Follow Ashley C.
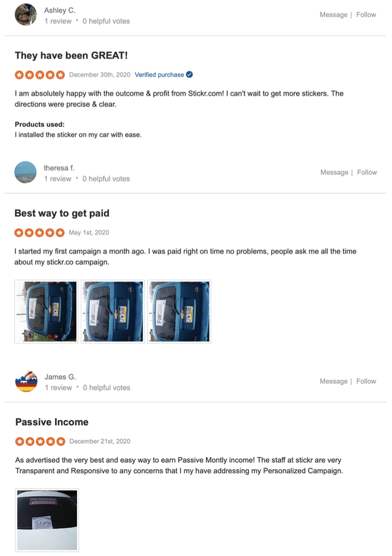 point(366,15)
